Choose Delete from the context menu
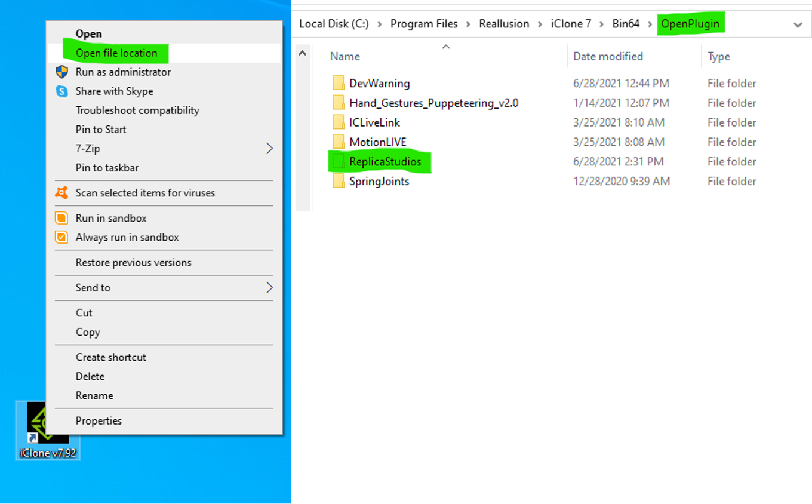The image size is (812, 504). (x=164, y=376)
